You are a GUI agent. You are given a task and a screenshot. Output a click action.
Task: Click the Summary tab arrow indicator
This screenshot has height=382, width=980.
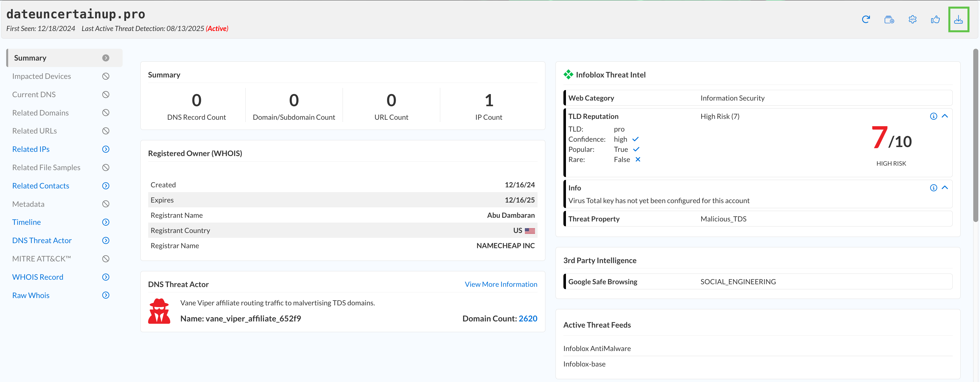(106, 58)
